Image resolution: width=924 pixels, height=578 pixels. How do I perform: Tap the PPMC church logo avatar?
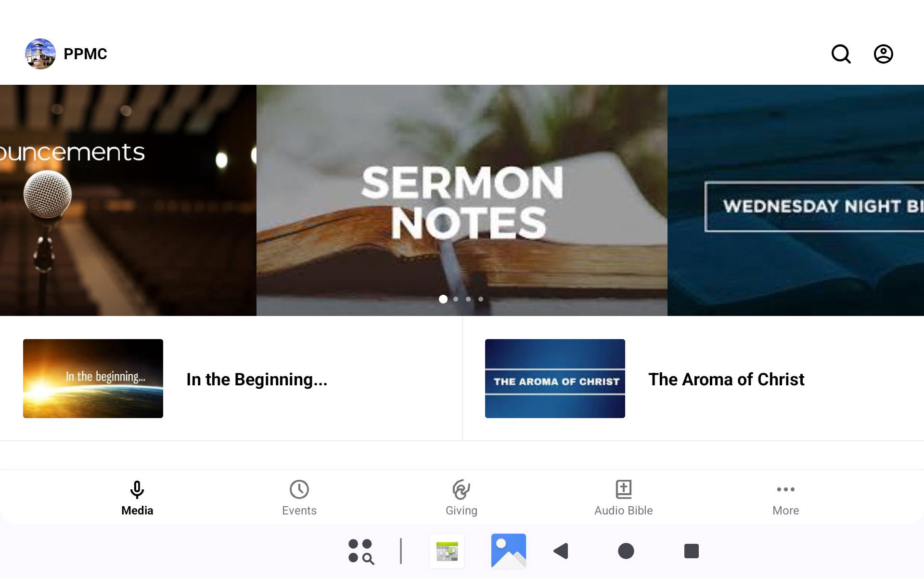tap(40, 54)
